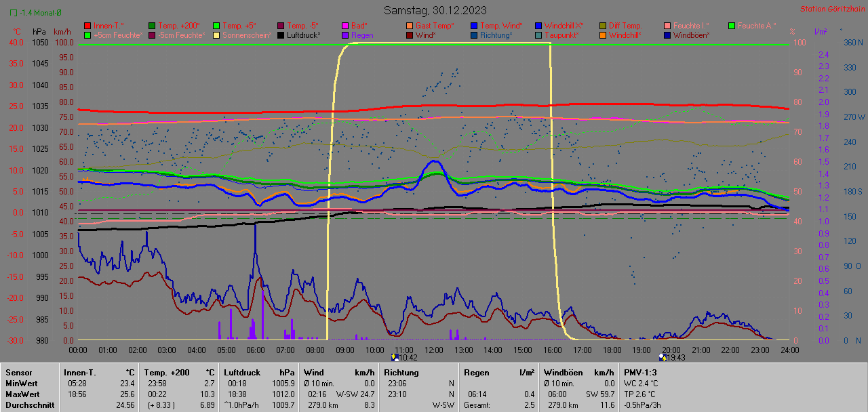Click the MaxWert row label
The width and height of the screenshot is (868, 412).
click(x=24, y=394)
